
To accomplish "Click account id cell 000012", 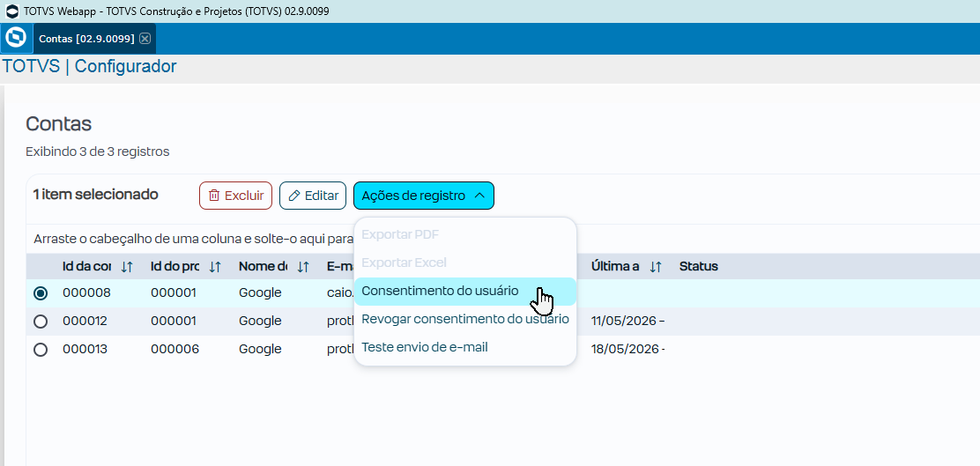I will (x=85, y=321).
